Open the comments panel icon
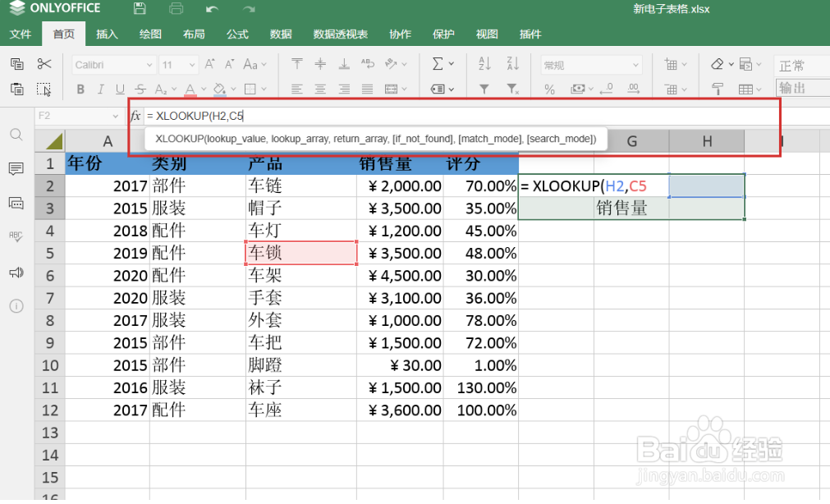The height and width of the screenshot is (504, 830). tap(16, 169)
